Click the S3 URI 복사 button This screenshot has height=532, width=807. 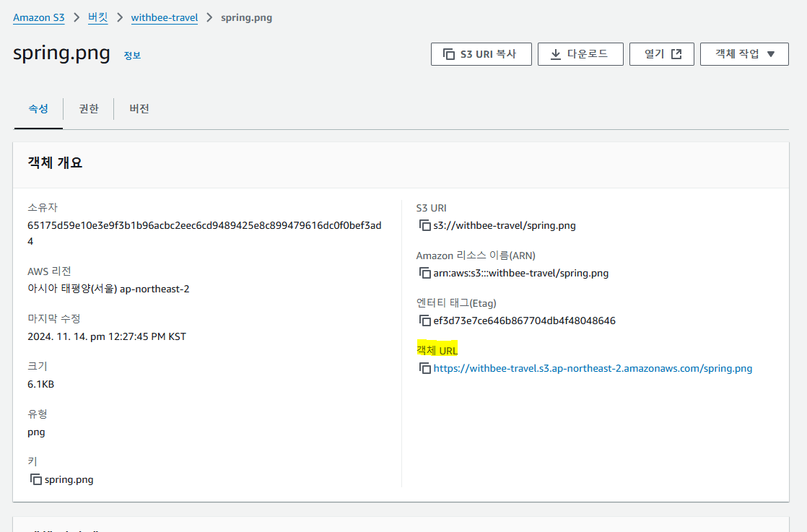[481, 54]
